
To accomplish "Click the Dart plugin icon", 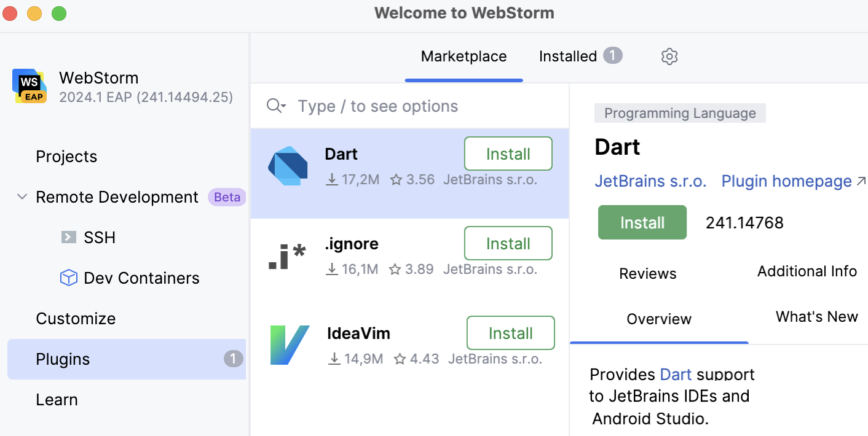I will point(286,166).
